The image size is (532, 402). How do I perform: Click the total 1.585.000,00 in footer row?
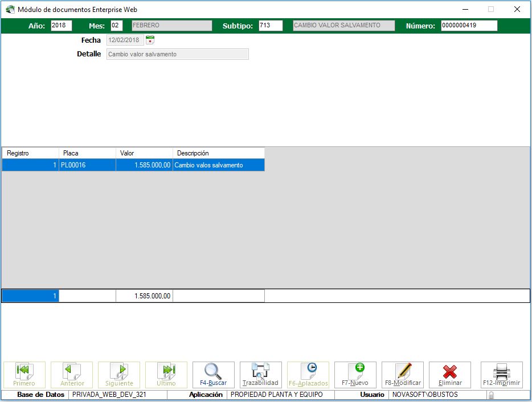click(x=144, y=296)
